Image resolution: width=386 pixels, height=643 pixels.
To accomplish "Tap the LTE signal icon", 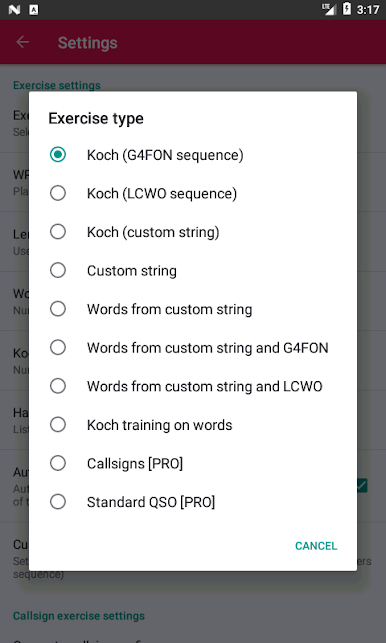I will pyautogui.click(x=329, y=9).
